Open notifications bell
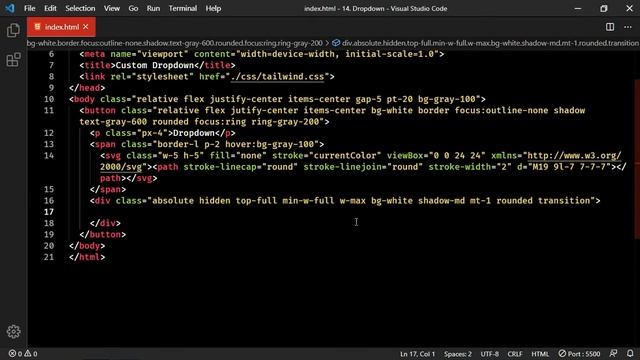The image size is (640, 360). point(630,354)
